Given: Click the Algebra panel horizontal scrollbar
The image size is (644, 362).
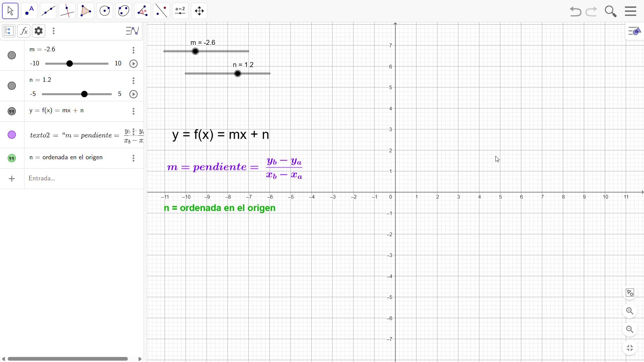Looking at the screenshot, I should [67, 359].
